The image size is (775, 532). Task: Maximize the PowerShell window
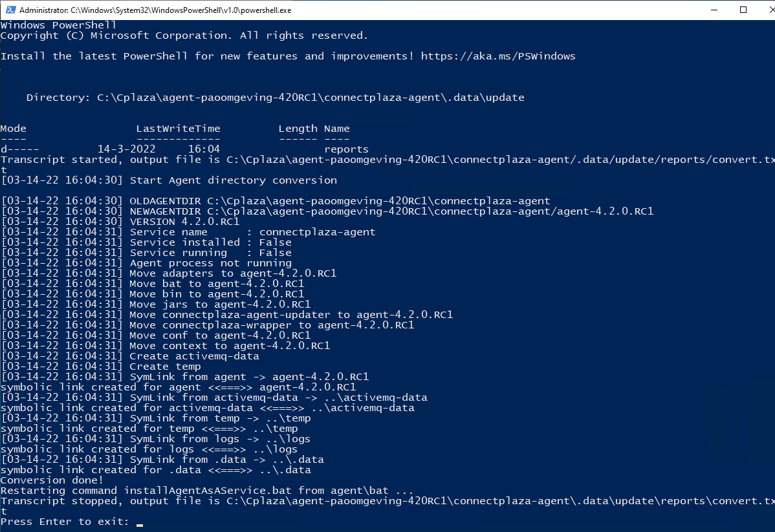pos(743,10)
